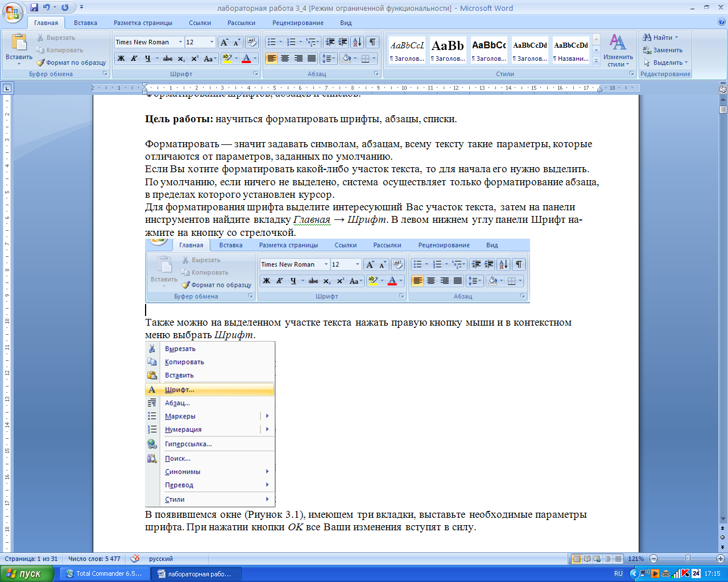Toggle bold Ж in the top ribbon
728x582 pixels.
tap(121, 59)
